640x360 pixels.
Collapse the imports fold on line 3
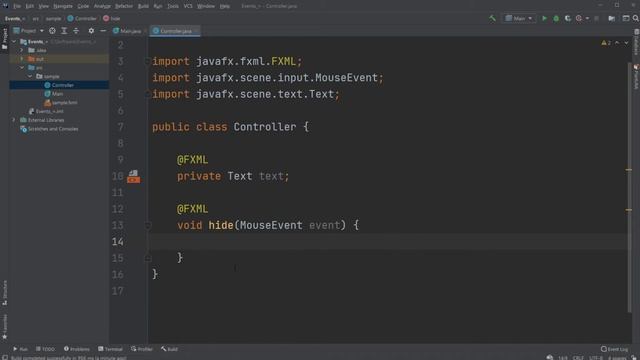148,62
